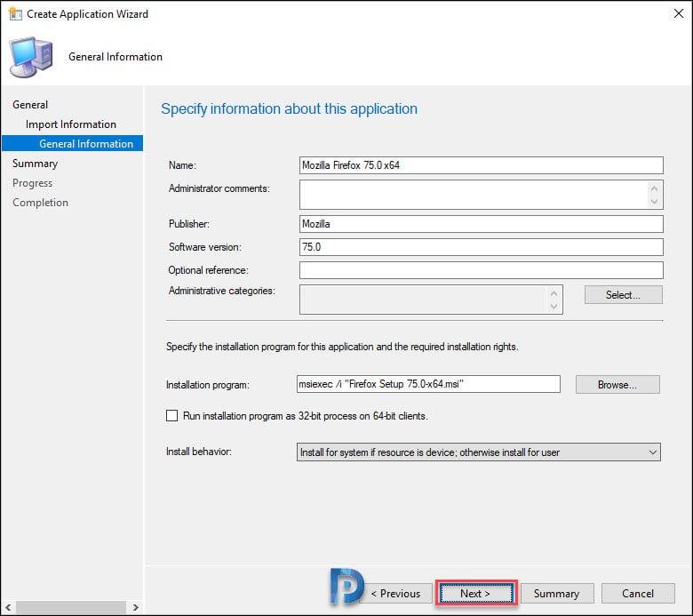The image size is (693, 616).
Task: Browse for the installation program
Action: pos(617,385)
